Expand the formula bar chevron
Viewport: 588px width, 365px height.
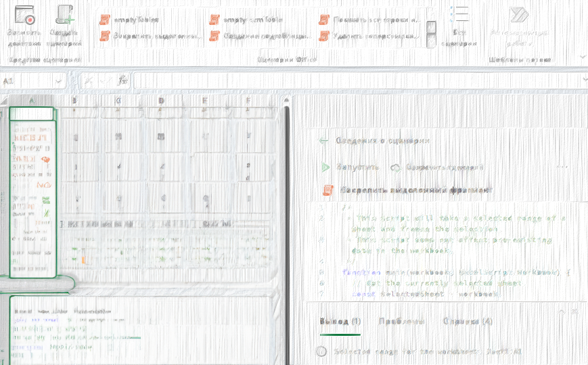coord(583,81)
